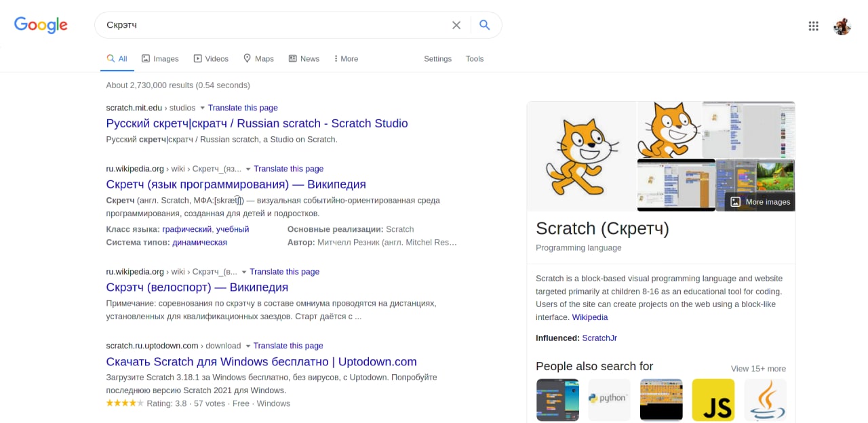
Task: Expand dropdown arrow beside Скрэтч_(в... breadcrumb
Action: click(243, 273)
